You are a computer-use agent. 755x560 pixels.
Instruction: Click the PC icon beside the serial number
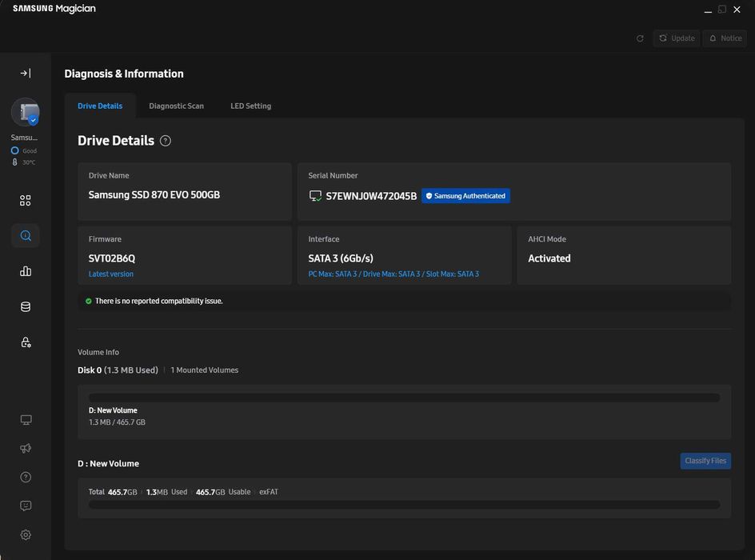click(x=315, y=196)
